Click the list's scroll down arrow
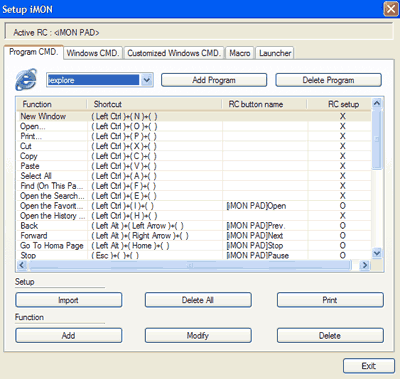Viewport: 400px width, 379px height. (x=377, y=254)
